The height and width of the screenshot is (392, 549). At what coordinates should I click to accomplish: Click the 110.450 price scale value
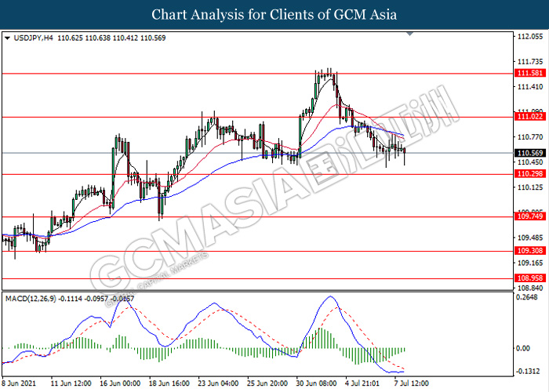coord(530,162)
